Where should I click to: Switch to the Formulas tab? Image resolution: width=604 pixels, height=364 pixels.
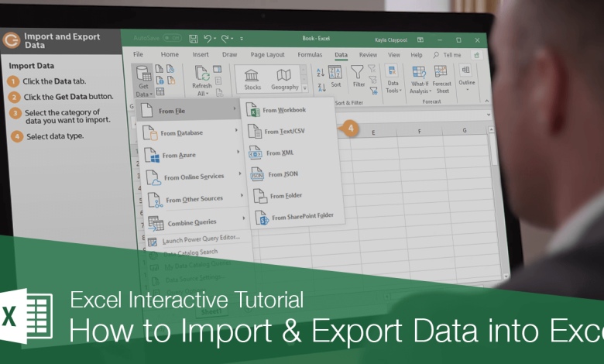[310, 55]
